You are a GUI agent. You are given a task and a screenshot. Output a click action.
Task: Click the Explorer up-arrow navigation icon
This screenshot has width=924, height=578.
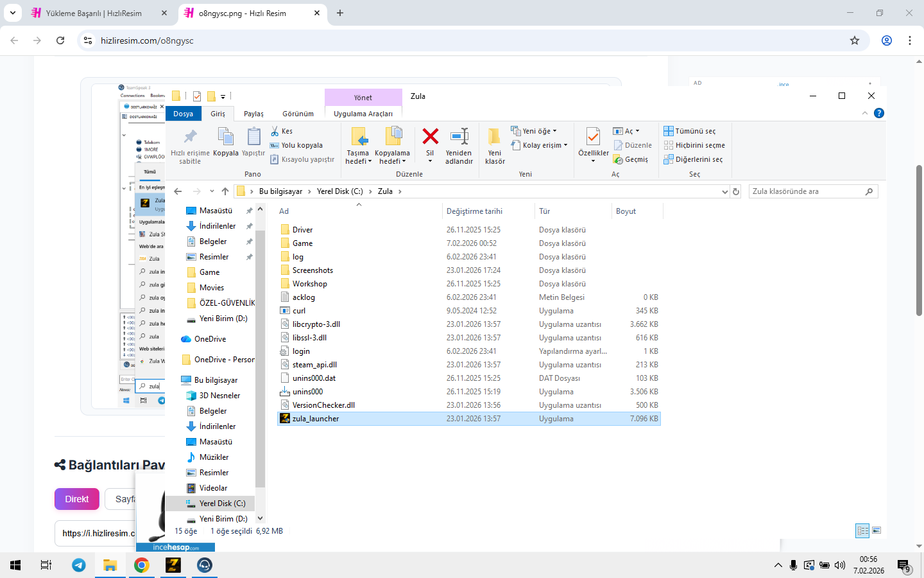point(225,191)
